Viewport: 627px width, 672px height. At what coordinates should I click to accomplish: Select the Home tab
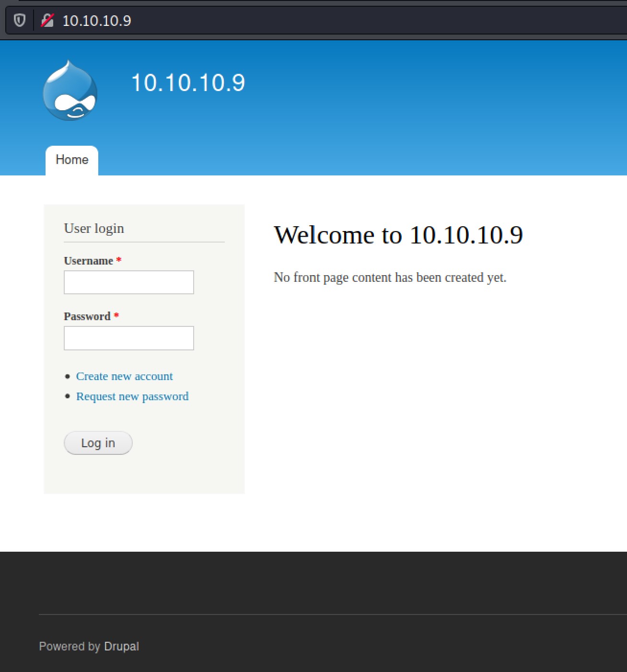point(72,160)
